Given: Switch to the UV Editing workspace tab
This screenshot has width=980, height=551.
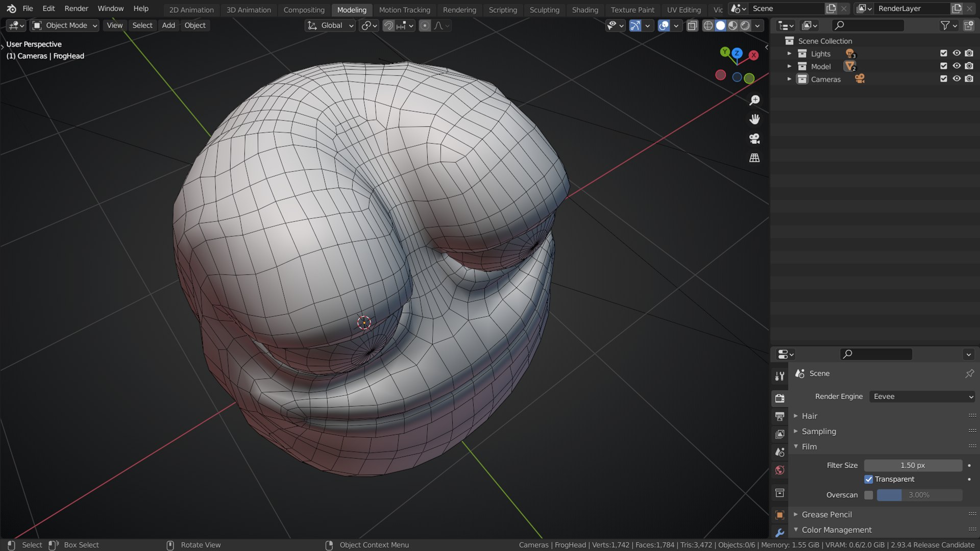Looking at the screenshot, I should pyautogui.click(x=683, y=10).
